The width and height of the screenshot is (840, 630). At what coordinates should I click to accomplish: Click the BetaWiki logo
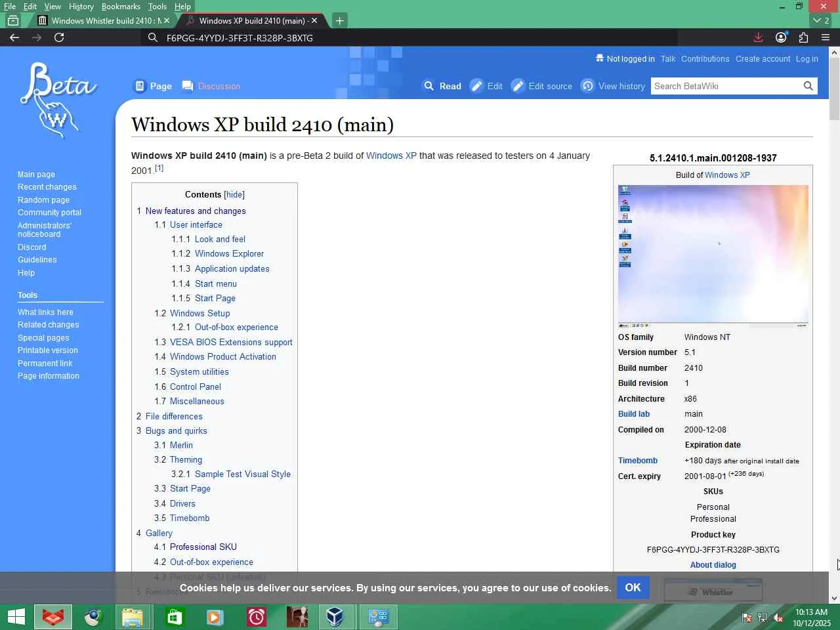[58, 100]
